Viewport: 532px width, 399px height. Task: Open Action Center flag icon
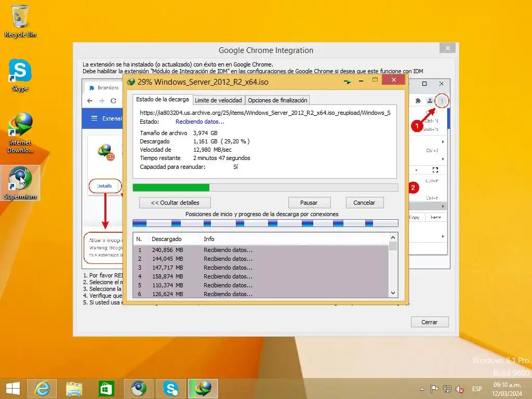pos(435,389)
